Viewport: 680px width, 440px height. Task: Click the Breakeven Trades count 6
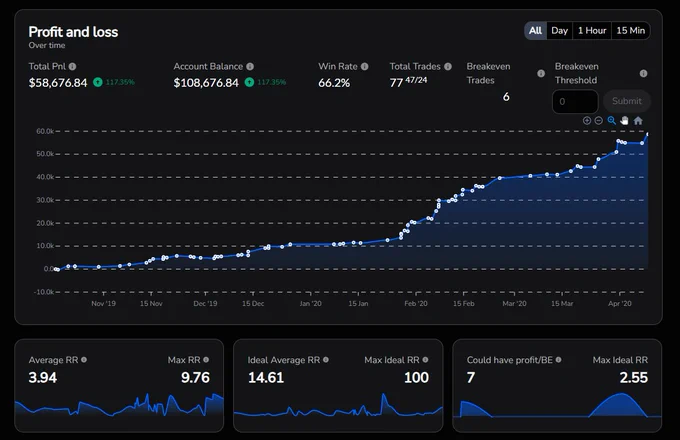(x=506, y=97)
